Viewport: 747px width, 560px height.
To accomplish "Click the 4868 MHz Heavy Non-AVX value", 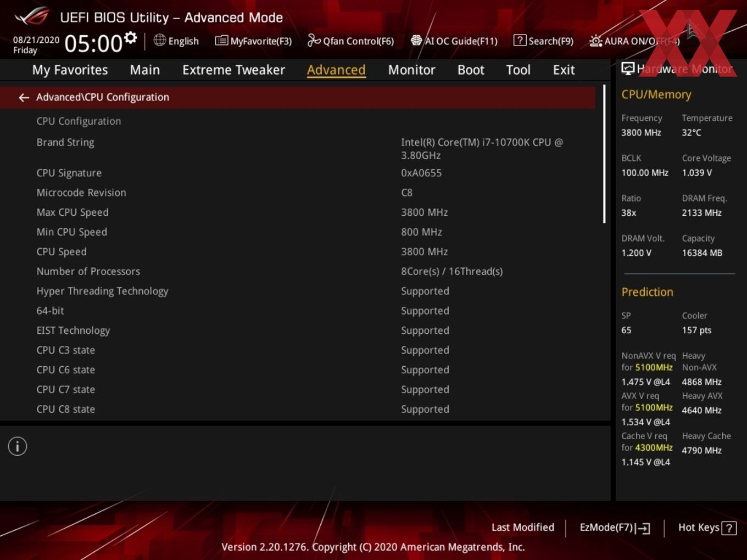I will (702, 382).
